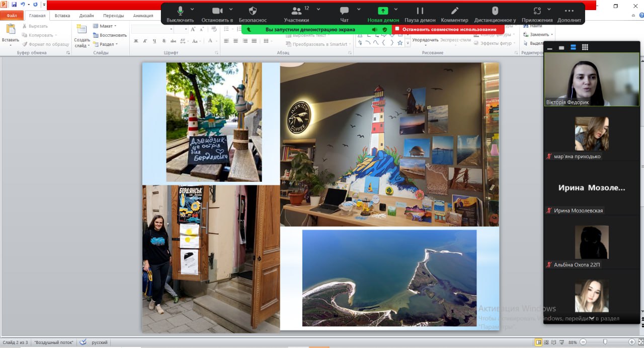644x348 pixels.
Task: Click the zoom slider in status bar
Action: point(605,342)
